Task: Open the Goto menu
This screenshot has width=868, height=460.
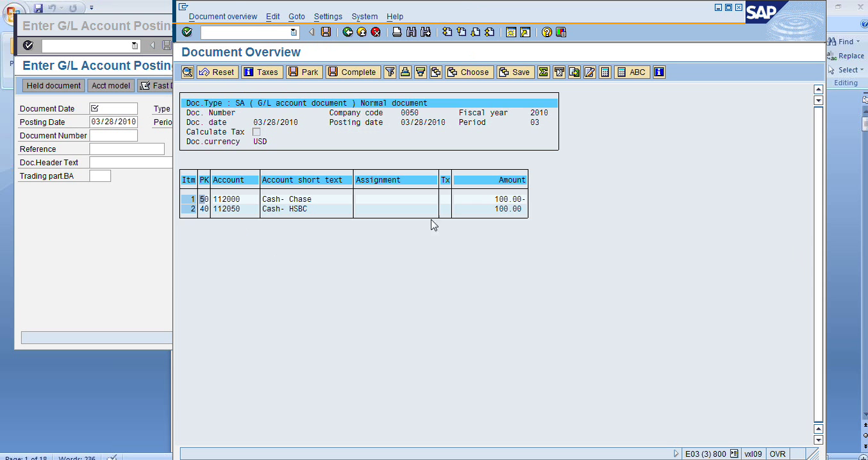Action: coord(297,17)
